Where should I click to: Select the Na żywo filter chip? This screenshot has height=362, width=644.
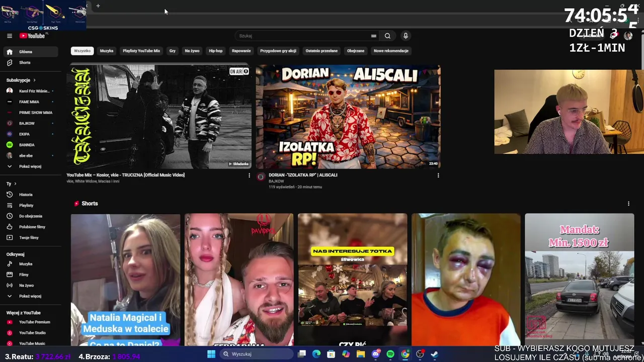point(192,51)
